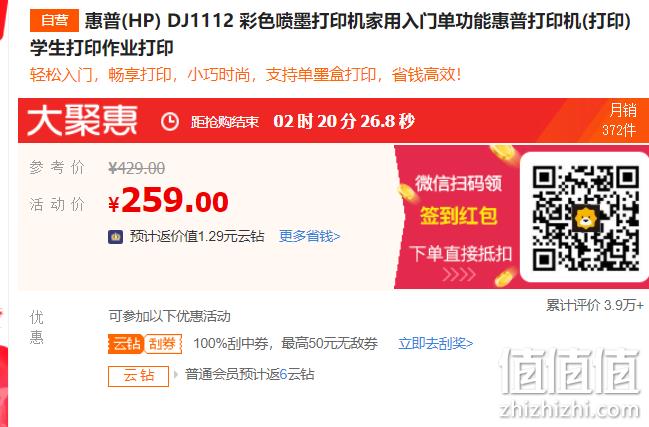Open the 更多省钱 link
Screen dimensions: 649x427
coord(310,236)
